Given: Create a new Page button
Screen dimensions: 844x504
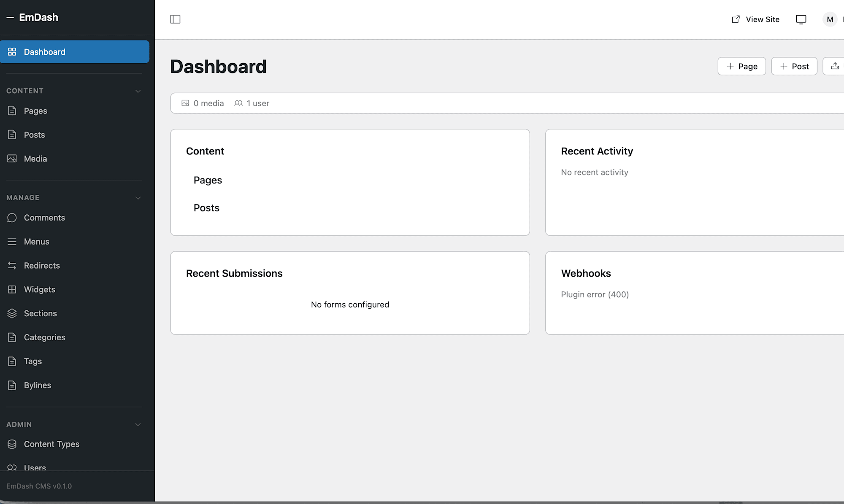Looking at the screenshot, I should 741,66.
